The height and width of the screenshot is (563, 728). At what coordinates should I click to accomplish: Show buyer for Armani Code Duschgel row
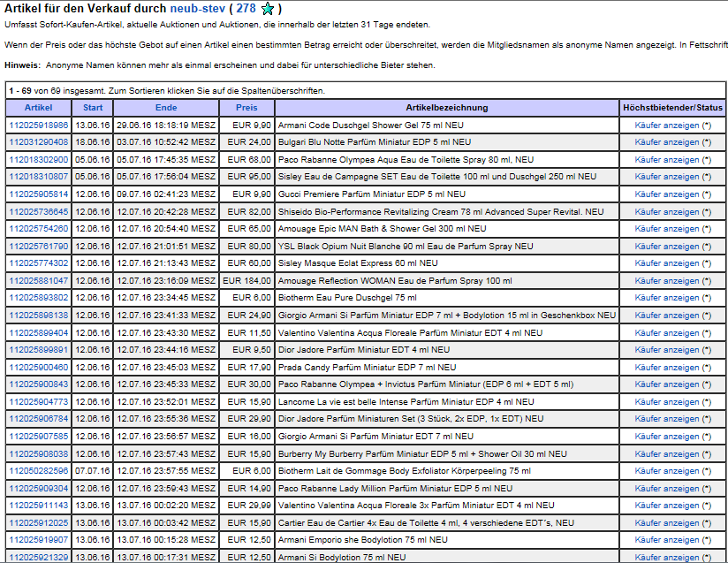pyautogui.click(x=667, y=126)
